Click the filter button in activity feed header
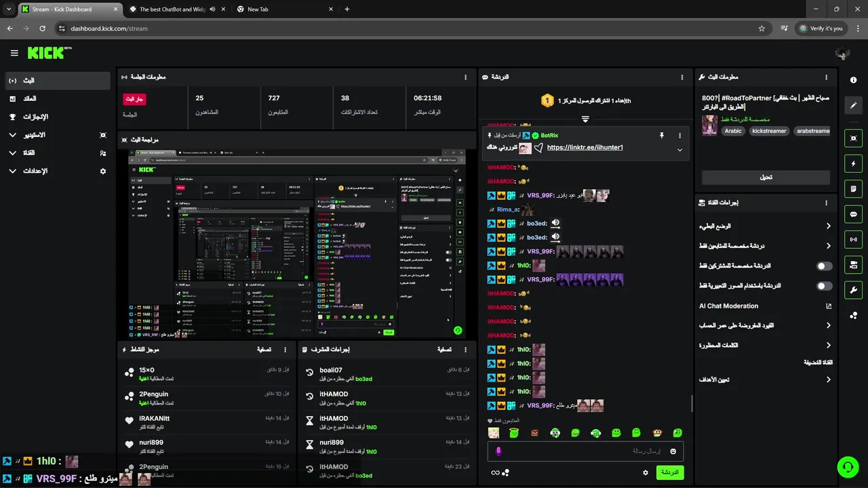The width and height of the screenshot is (868, 488). pos(264,350)
